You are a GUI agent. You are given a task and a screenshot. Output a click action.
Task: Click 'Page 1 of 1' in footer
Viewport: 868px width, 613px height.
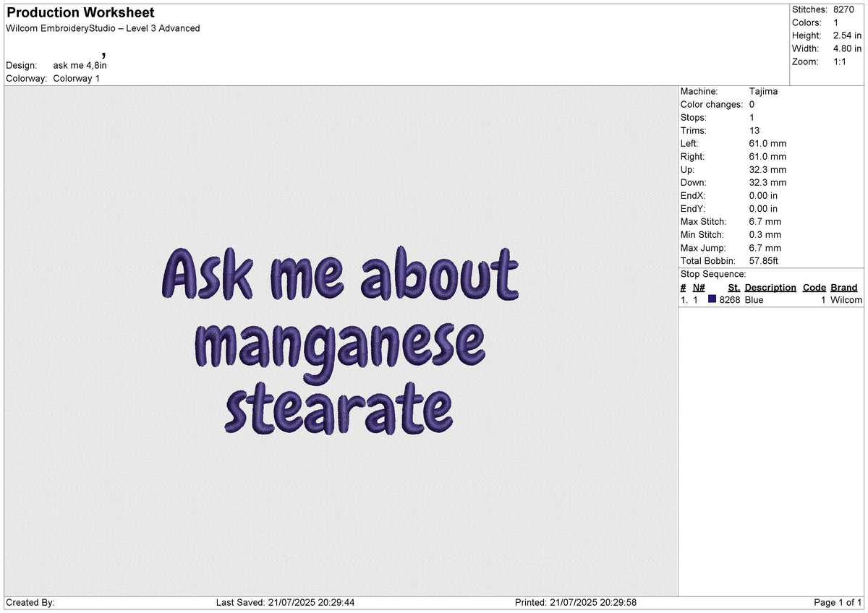[x=838, y=602]
